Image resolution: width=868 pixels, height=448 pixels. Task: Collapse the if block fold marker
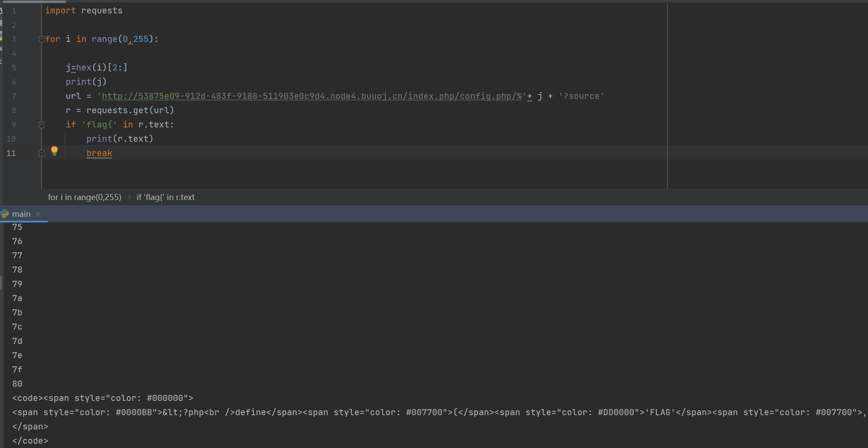(41, 125)
